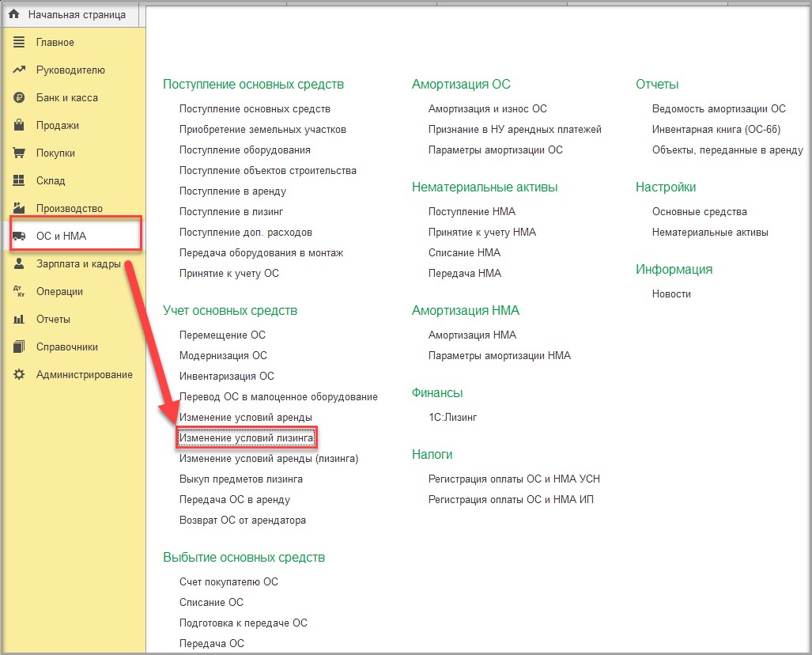Open the Администрирование section
This screenshot has width=812, height=655.
[85, 374]
